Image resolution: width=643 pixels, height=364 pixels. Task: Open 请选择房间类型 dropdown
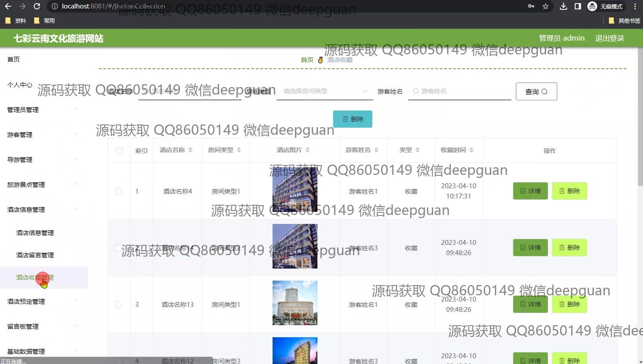(x=325, y=91)
